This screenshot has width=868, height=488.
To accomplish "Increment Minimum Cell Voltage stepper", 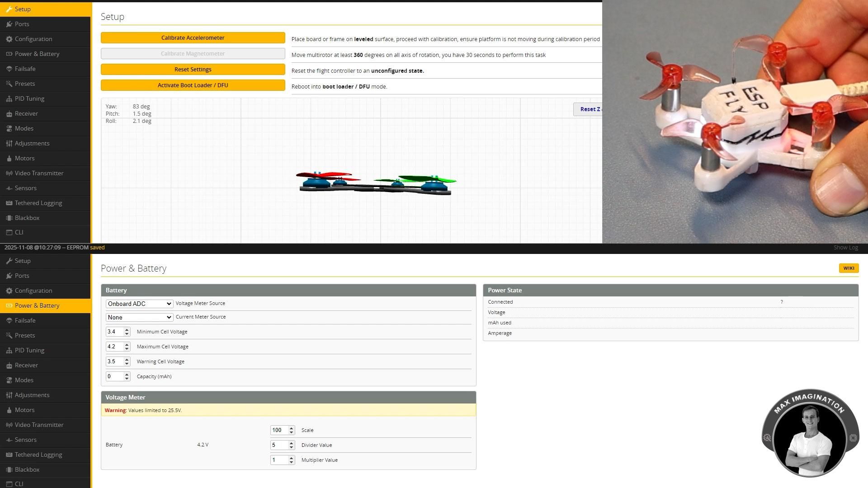I will (x=127, y=329).
